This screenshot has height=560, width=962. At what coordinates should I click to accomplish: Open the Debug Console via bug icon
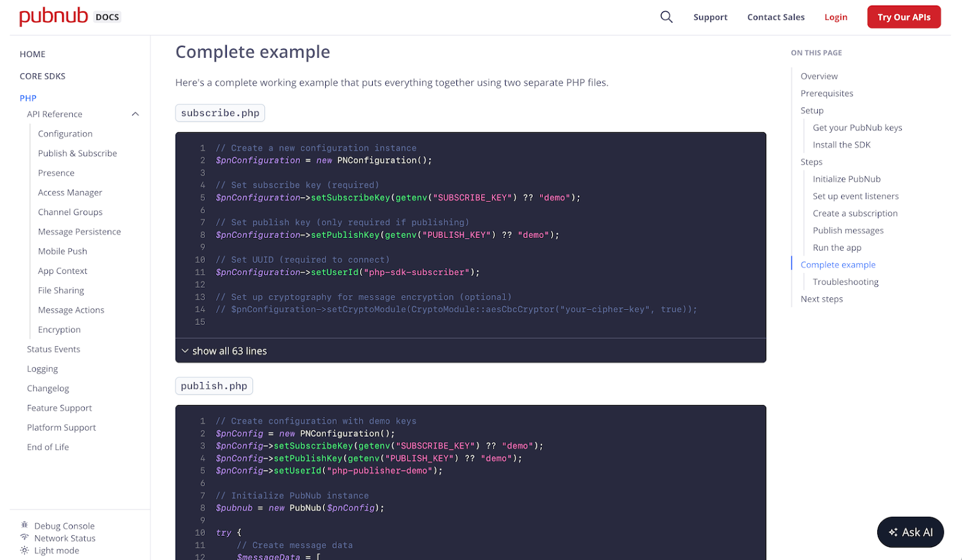coord(24,525)
